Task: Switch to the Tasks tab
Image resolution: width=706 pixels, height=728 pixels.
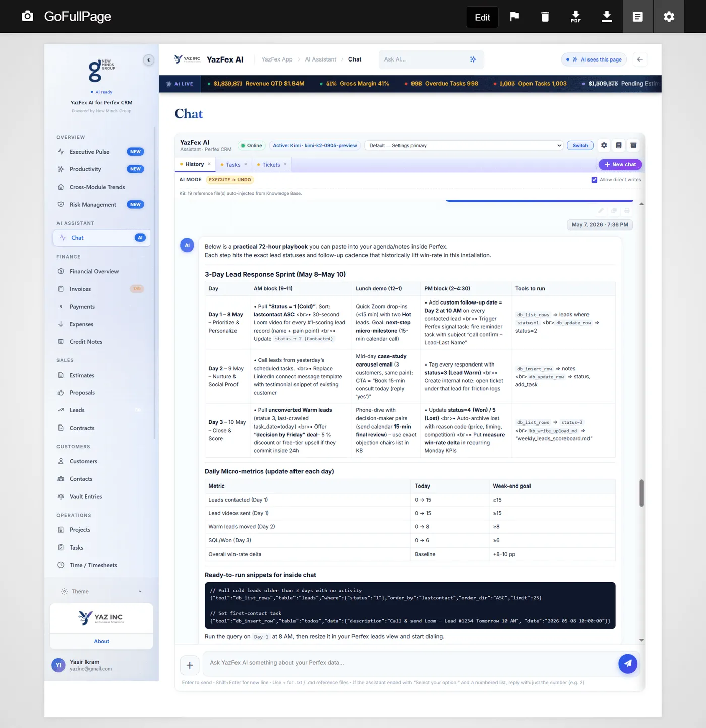Action: point(233,165)
